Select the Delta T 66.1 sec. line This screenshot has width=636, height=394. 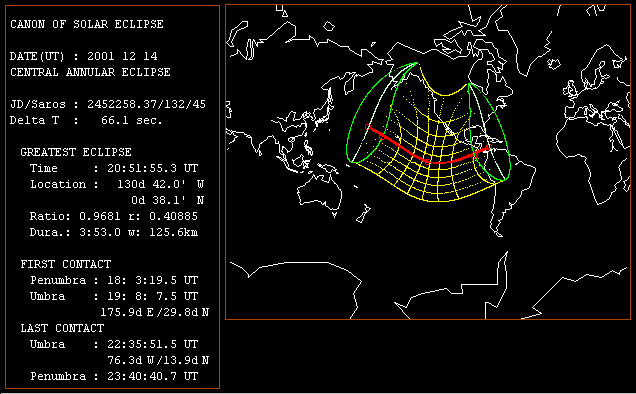click(86, 121)
